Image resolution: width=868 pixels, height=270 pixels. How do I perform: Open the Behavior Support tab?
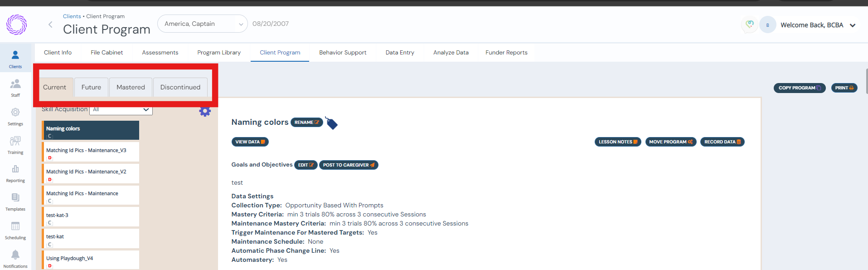[343, 53]
